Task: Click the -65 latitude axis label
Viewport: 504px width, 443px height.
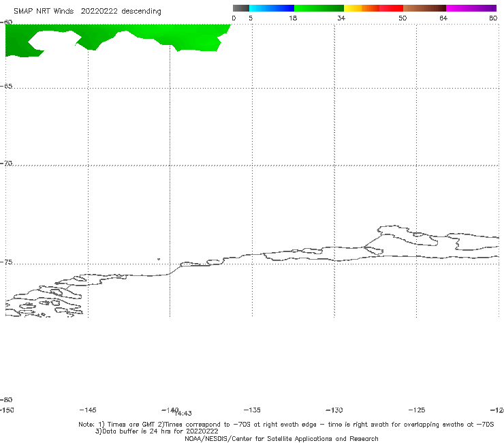Action: point(6,87)
